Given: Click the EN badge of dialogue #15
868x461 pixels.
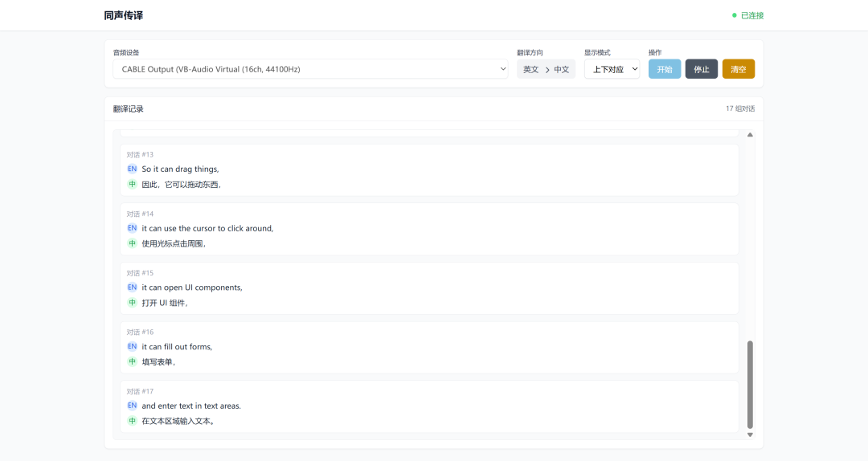Looking at the screenshot, I should point(132,288).
